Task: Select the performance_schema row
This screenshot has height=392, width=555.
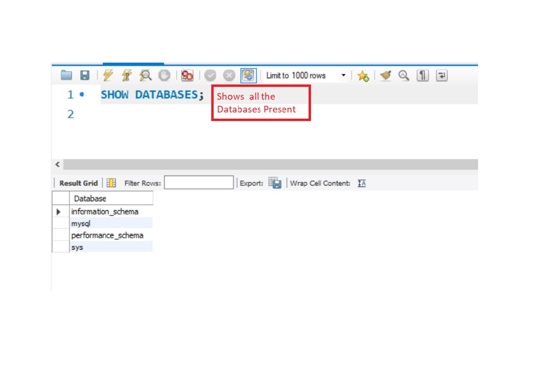Action: (107, 235)
